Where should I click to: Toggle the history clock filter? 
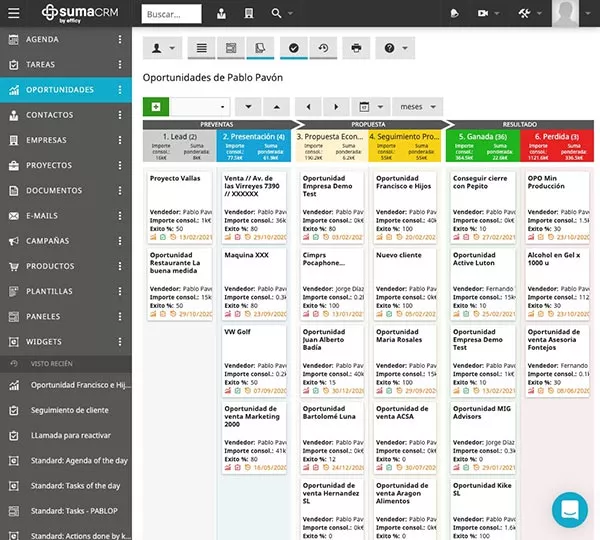coord(323,48)
